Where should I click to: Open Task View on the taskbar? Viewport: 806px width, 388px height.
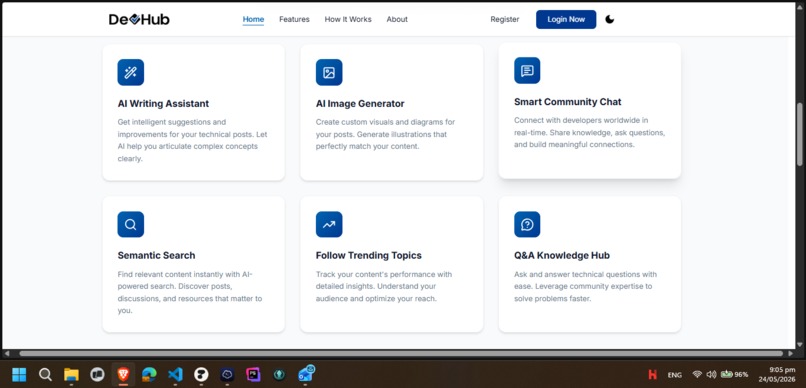97,375
